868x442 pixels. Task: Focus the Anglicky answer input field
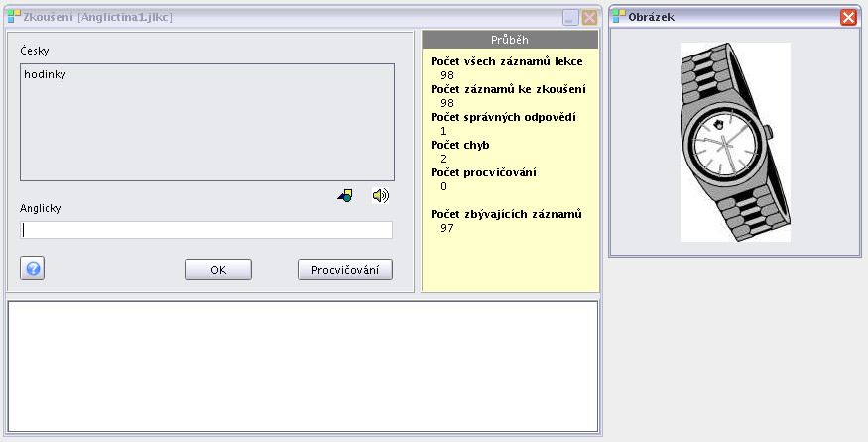tap(206, 230)
